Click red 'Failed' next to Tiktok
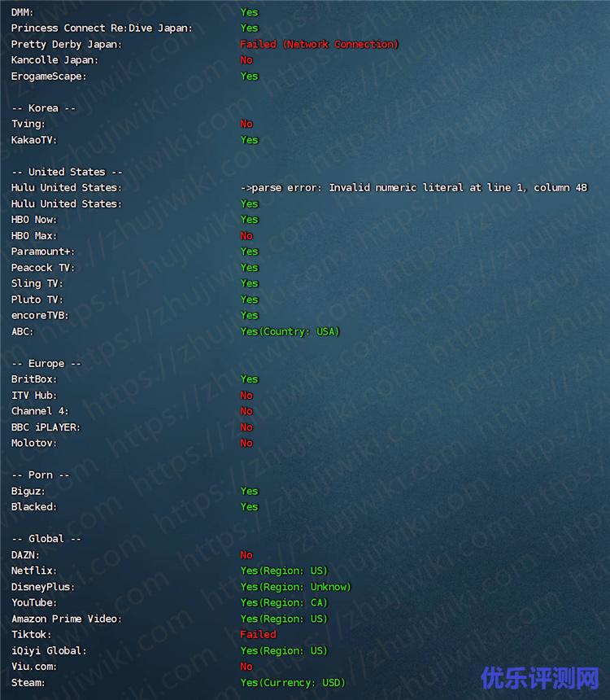Image resolution: width=610 pixels, height=700 pixels. point(258,634)
